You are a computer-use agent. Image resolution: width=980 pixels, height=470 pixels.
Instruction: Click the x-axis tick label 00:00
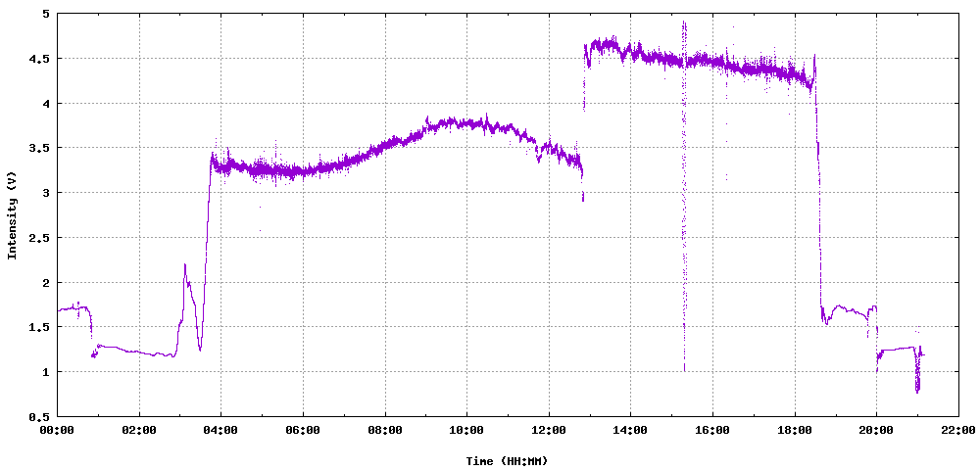(x=58, y=430)
